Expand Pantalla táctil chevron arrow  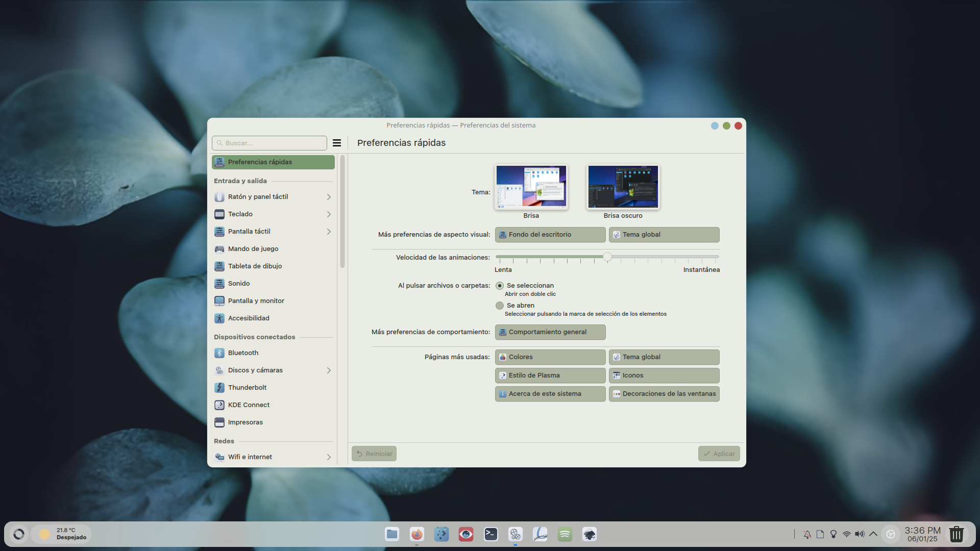click(x=329, y=232)
